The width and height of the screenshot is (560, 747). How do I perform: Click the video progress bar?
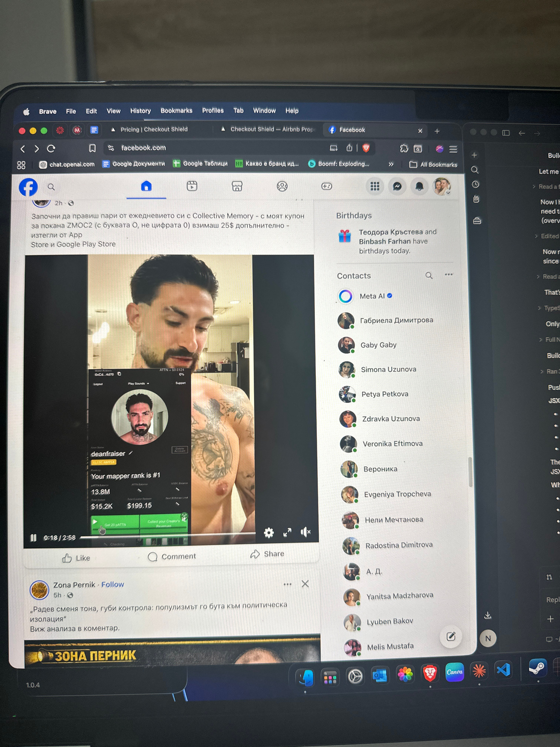(x=168, y=537)
